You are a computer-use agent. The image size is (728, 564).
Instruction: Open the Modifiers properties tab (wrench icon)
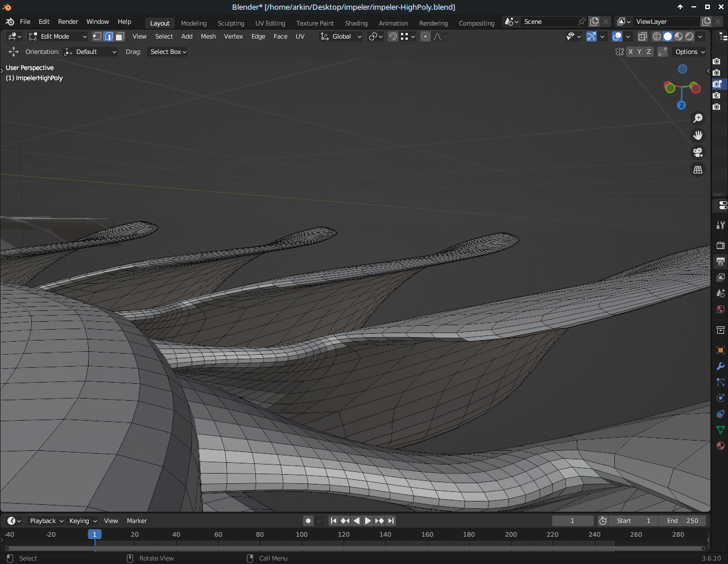(x=720, y=366)
